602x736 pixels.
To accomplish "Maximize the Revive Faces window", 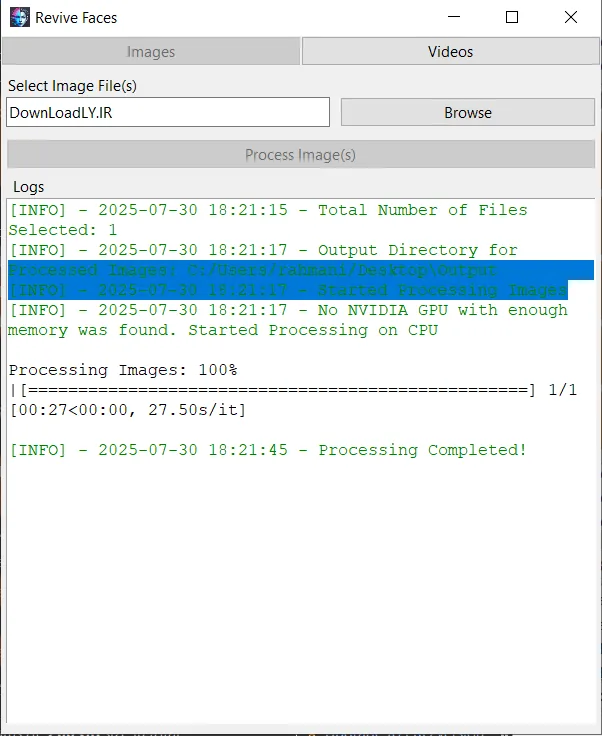I will [512, 17].
